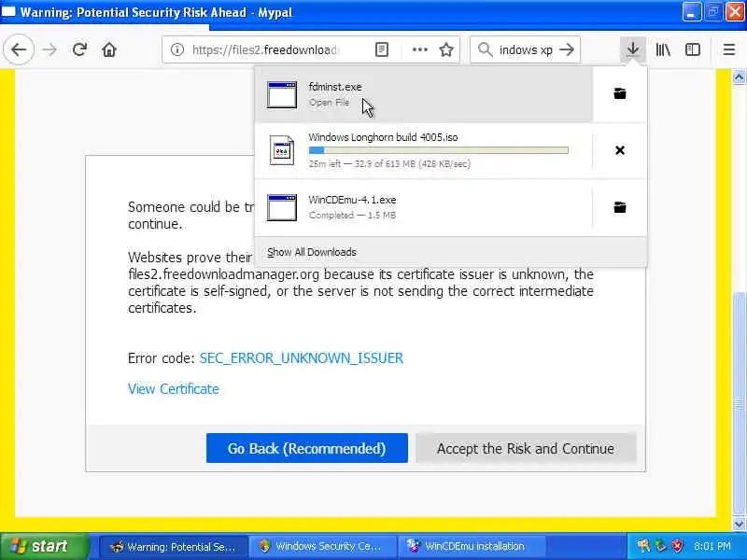This screenshot has height=560, width=747.
Task: Reload the current page
Action: point(79,49)
